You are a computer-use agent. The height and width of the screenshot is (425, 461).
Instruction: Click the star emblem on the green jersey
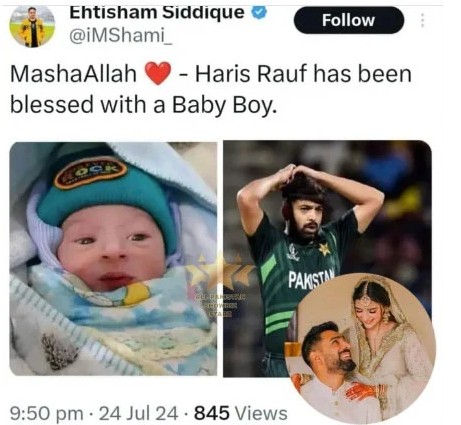(x=324, y=249)
